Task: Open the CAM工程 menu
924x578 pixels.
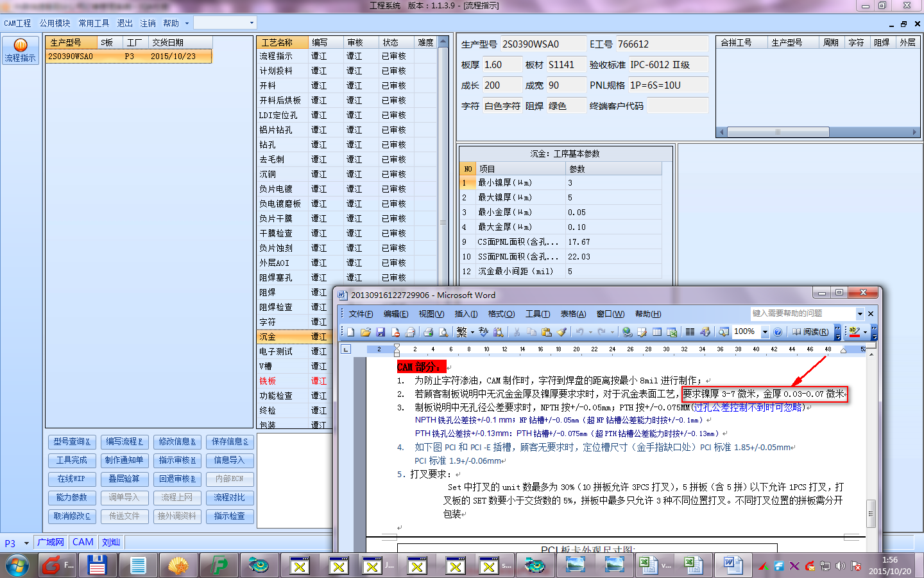Action: pyautogui.click(x=17, y=23)
